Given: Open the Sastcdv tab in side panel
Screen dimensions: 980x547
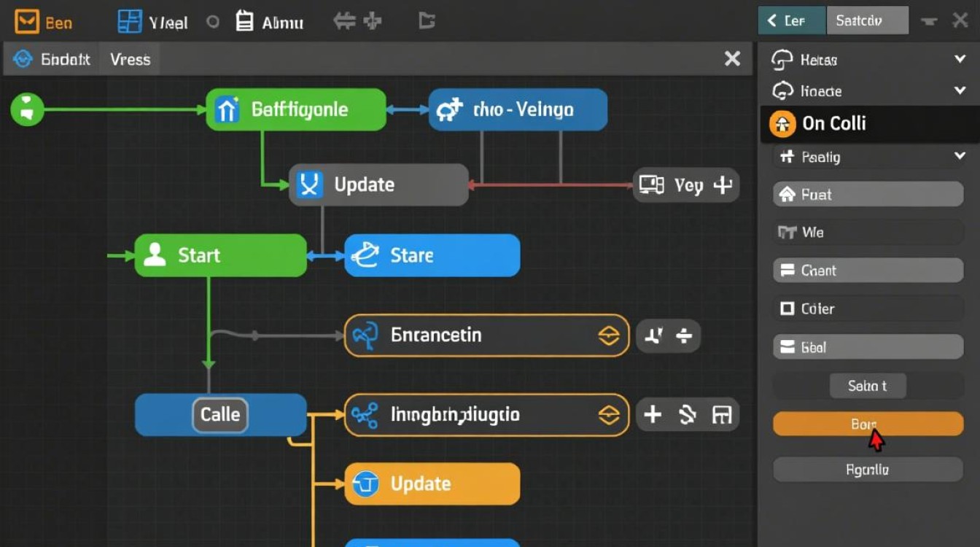Looking at the screenshot, I should coord(867,21).
